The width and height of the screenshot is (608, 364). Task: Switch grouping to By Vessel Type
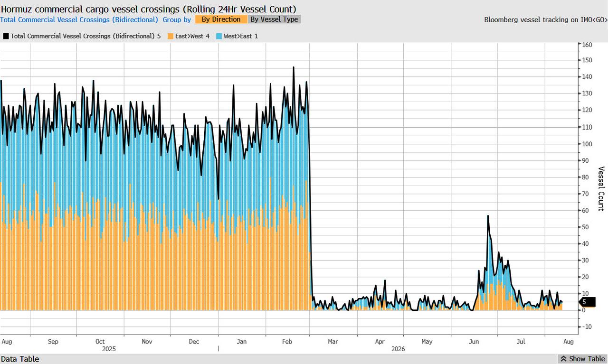(x=274, y=19)
